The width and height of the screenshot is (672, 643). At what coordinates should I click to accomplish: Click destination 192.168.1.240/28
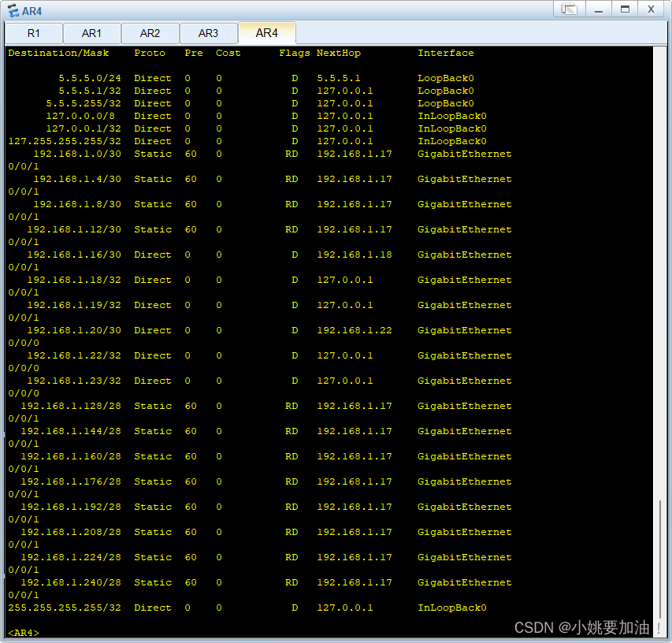71,582
